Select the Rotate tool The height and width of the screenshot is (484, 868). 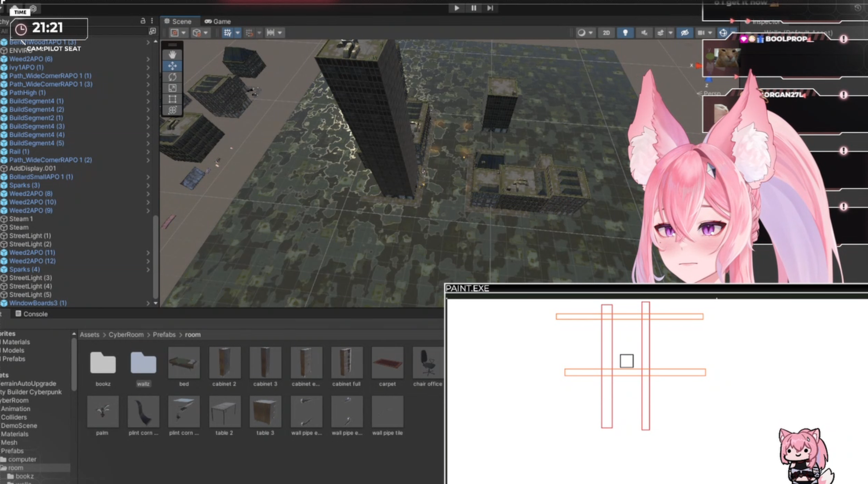[172, 77]
